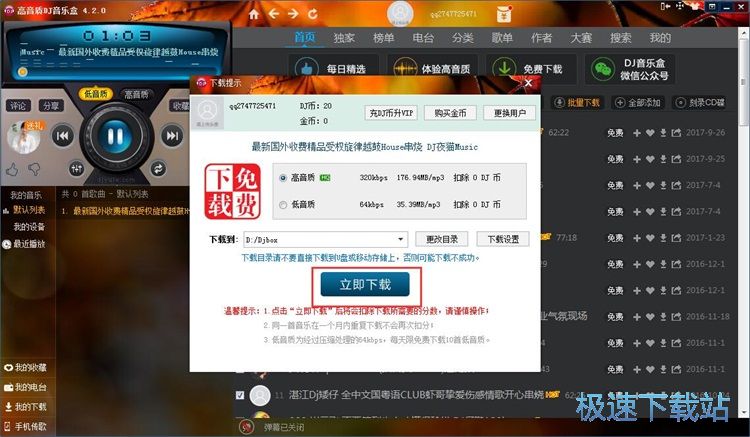750x437 pixels.
Task: Open DJ音乐盒 微信公众号 button
Action: [x=630, y=69]
